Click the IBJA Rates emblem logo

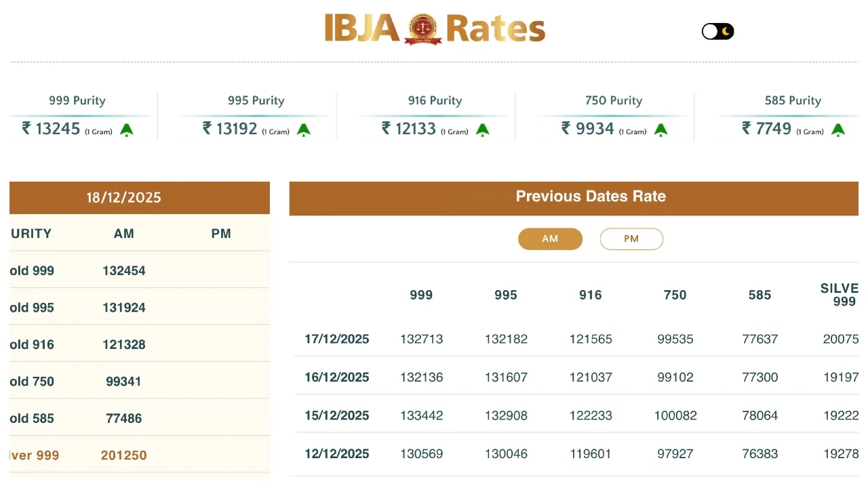(x=423, y=30)
